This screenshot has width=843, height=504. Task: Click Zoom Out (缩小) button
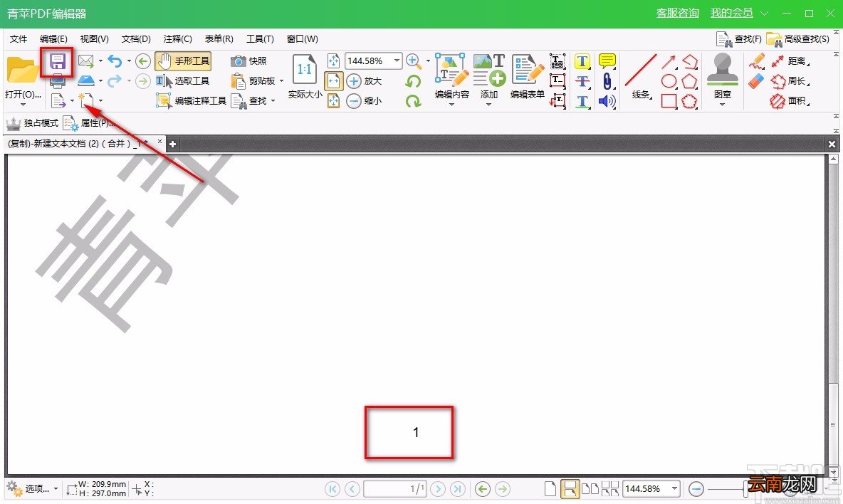[x=364, y=101]
